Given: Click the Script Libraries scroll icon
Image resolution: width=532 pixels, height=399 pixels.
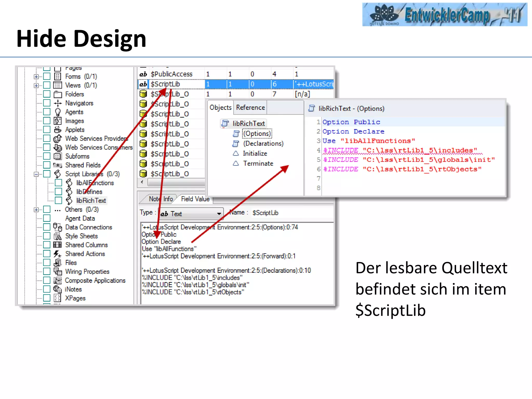Looking at the screenshot, I should point(58,174).
